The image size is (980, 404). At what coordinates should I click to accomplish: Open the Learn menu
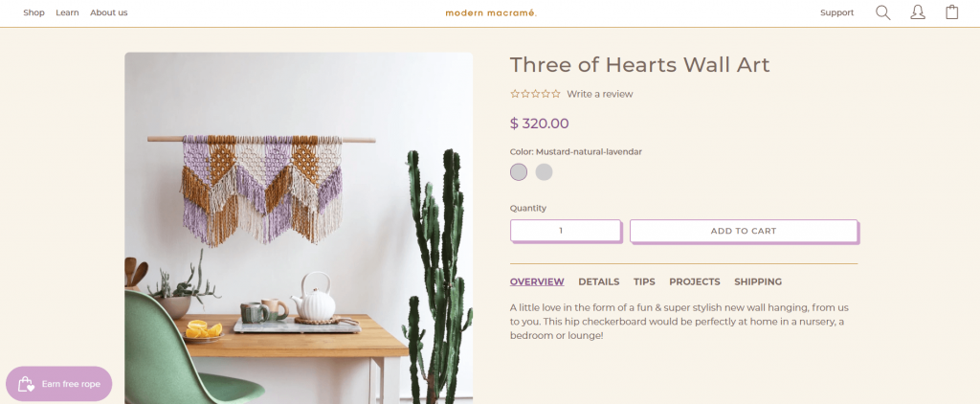[67, 12]
